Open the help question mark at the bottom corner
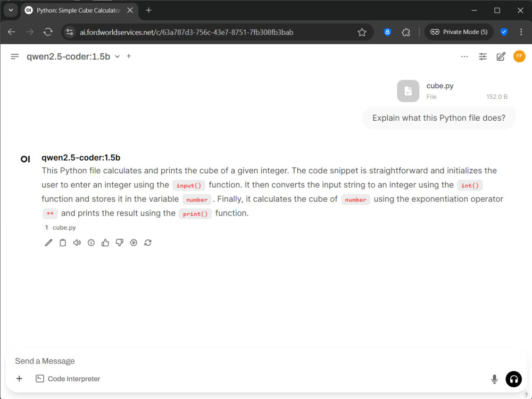 coord(526,395)
